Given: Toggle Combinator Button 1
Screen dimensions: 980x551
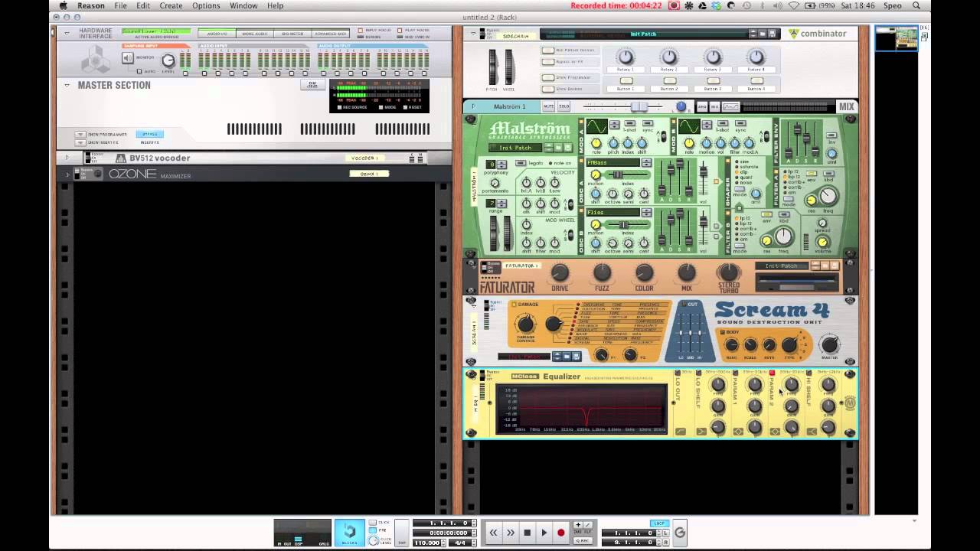Looking at the screenshot, I should coord(626,80).
